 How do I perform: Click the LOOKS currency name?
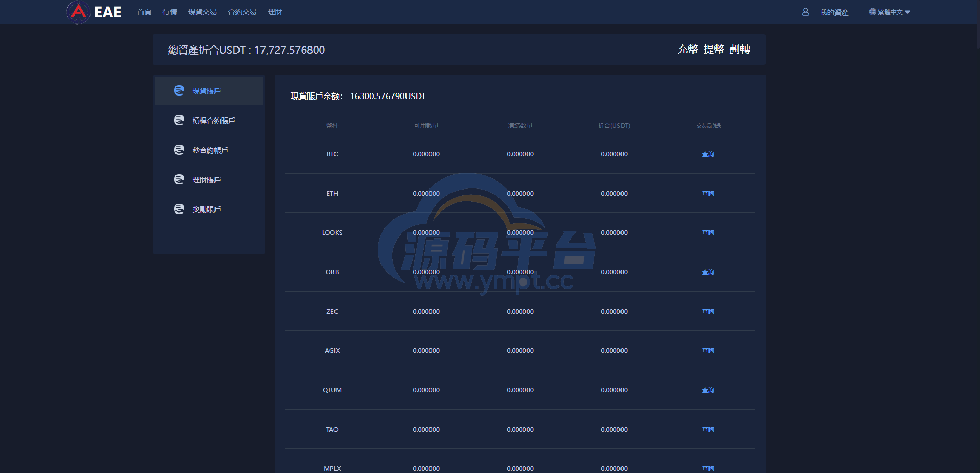(332, 233)
